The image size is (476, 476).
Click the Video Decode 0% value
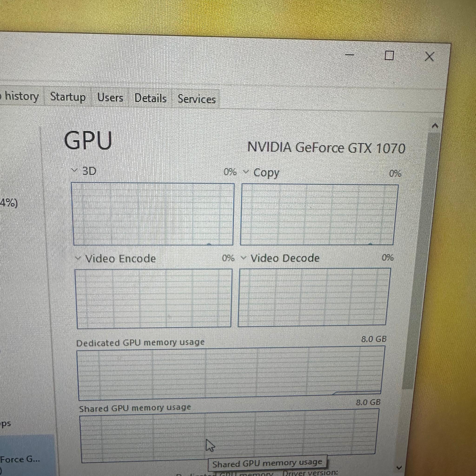click(387, 258)
